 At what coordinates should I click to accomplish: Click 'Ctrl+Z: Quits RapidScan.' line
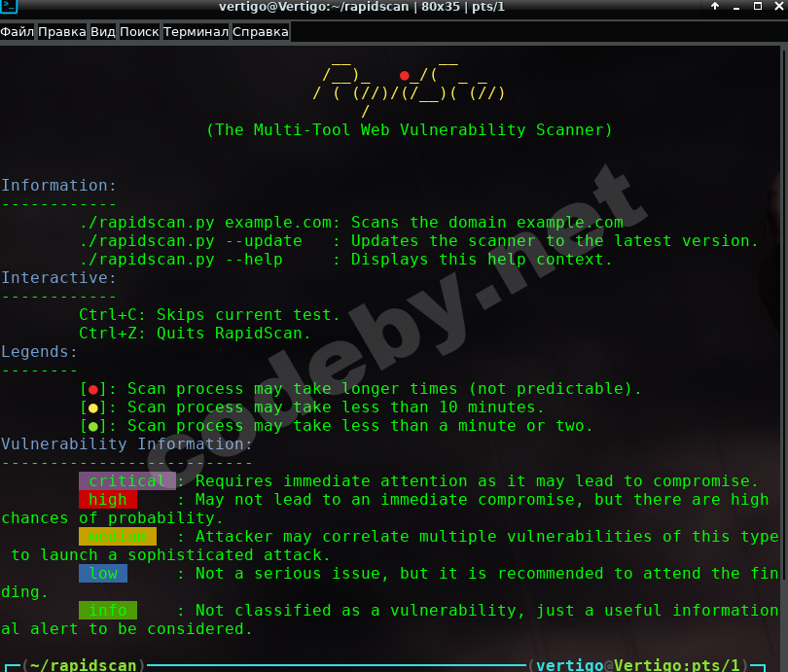(x=195, y=334)
